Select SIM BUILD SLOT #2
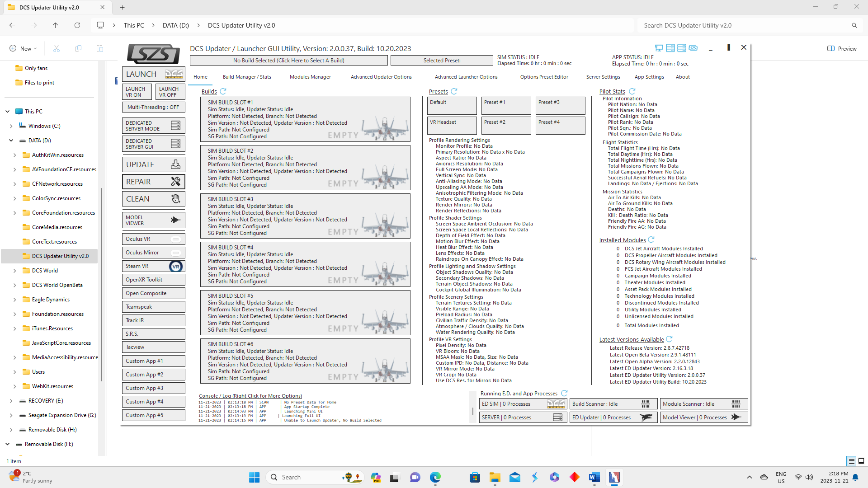This screenshot has width=868, height=488. [305, 168]
